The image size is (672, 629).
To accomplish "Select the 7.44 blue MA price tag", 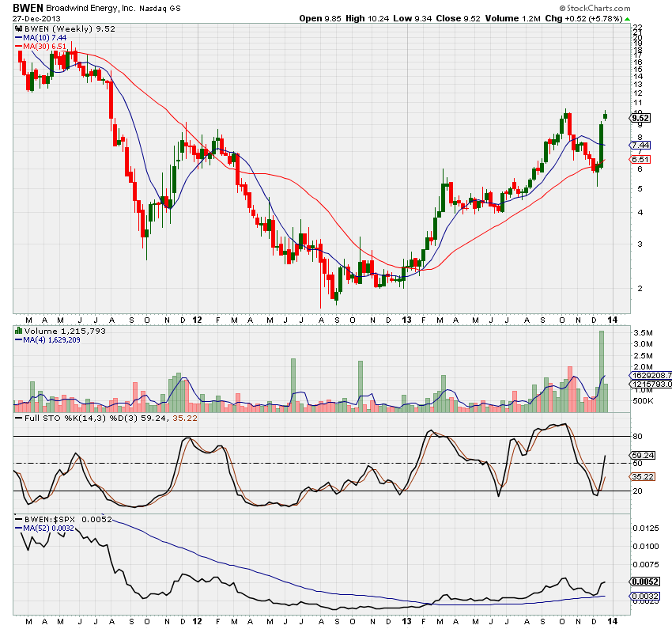I will point(640,146).
